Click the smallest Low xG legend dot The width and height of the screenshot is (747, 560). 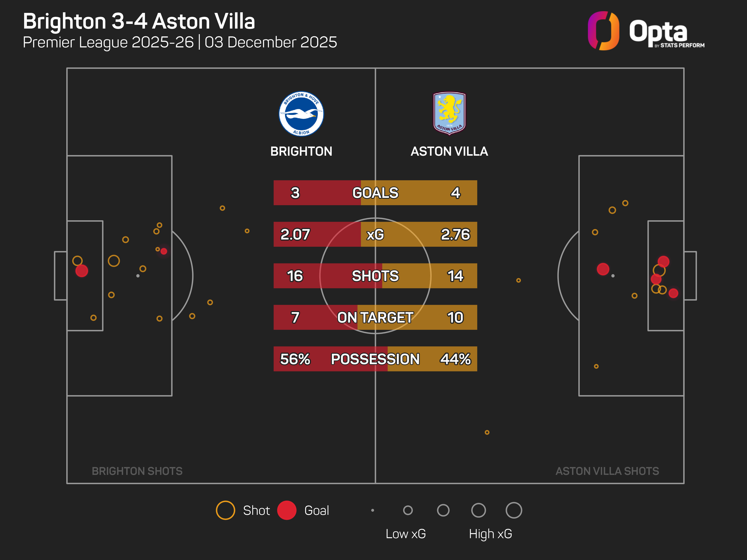(373, 510)
